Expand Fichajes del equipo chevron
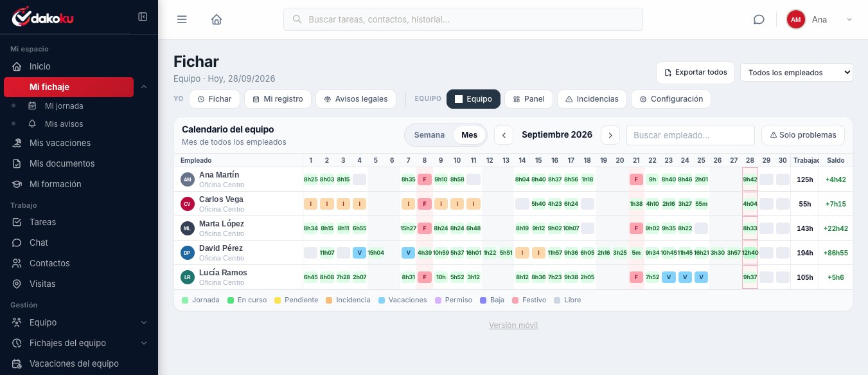 [x=144, y=343]
